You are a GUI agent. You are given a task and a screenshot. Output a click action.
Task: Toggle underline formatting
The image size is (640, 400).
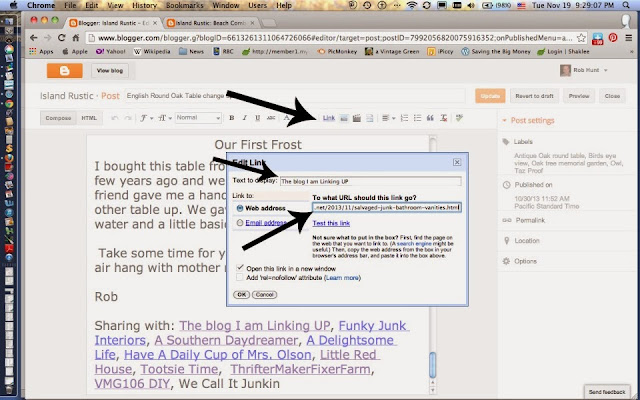tap(258, 118)
